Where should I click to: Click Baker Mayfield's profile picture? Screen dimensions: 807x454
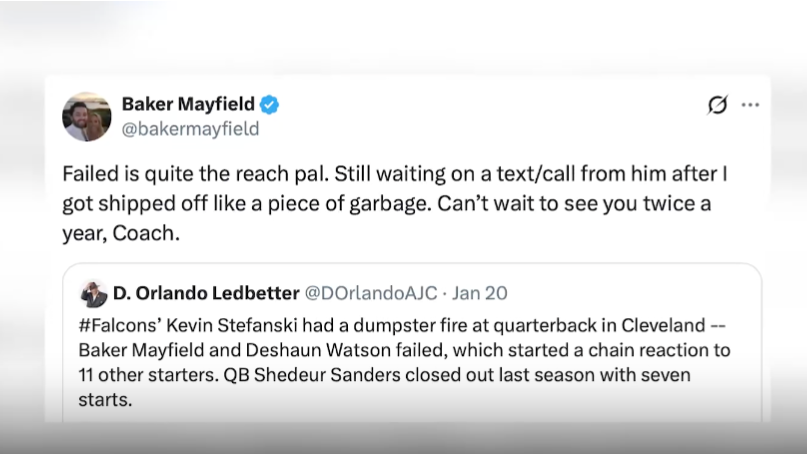pyautogui.click(x=86, y=117)
